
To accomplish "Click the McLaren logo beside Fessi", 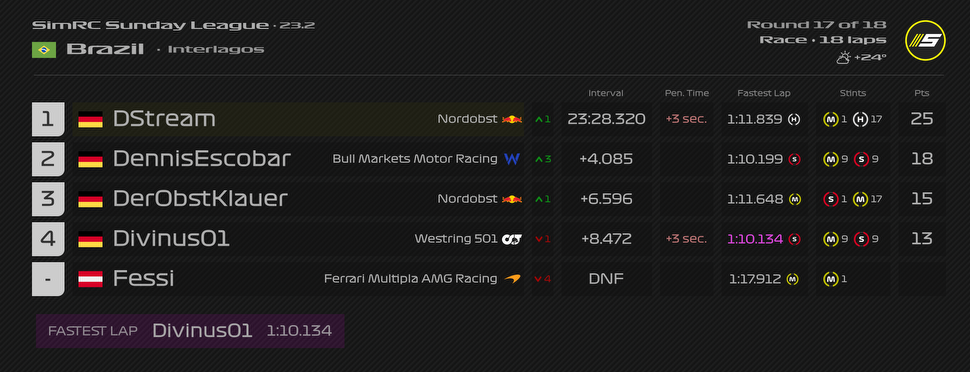I will click(512, 279).
